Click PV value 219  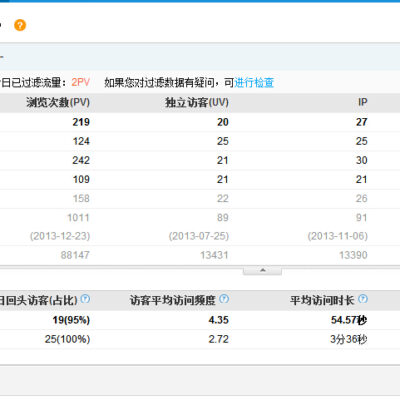point(81,122)
